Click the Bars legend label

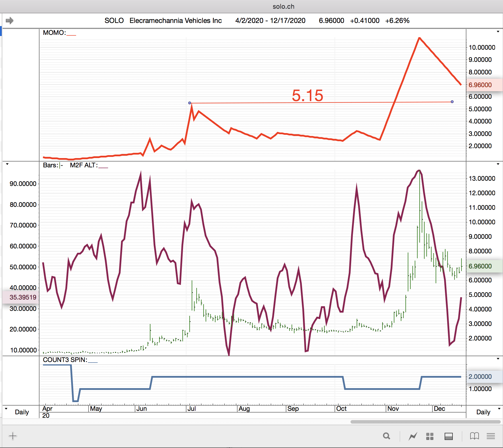click(51, 165)
